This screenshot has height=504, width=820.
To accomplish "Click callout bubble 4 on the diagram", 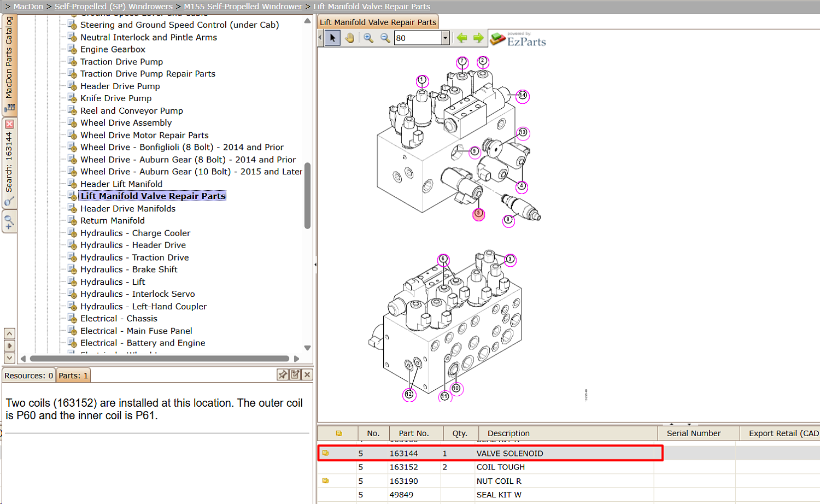I will [522, 186].
